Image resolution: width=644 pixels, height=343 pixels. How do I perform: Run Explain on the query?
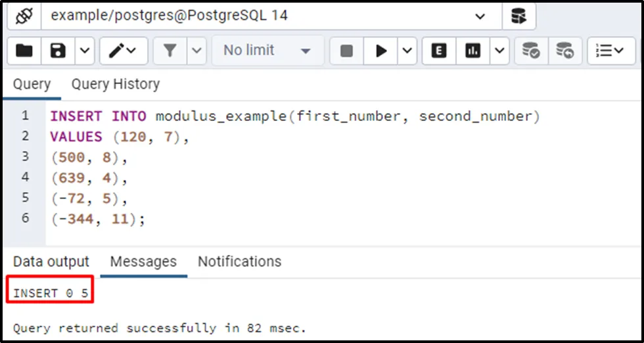439,51
